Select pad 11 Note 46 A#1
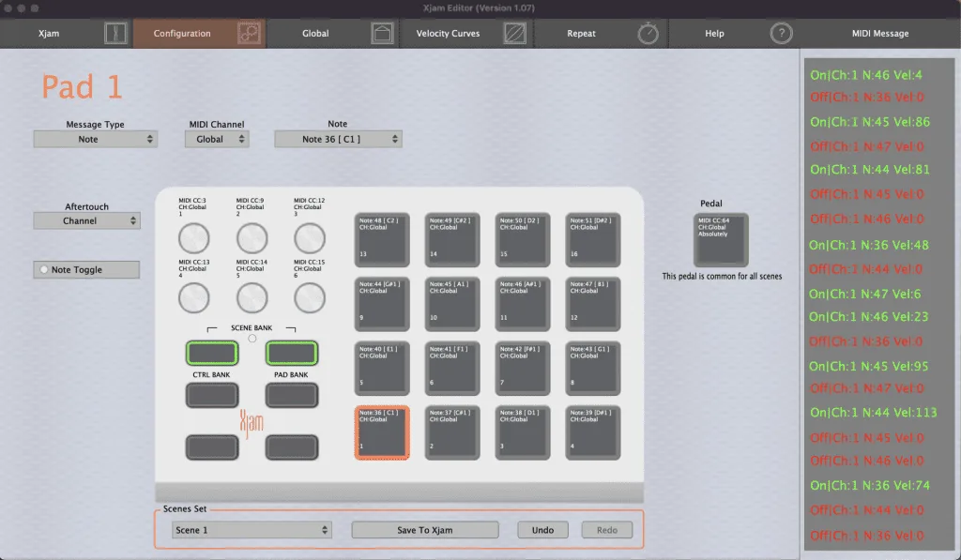Viewport: 961px width, 560px height. click(523, 304)
